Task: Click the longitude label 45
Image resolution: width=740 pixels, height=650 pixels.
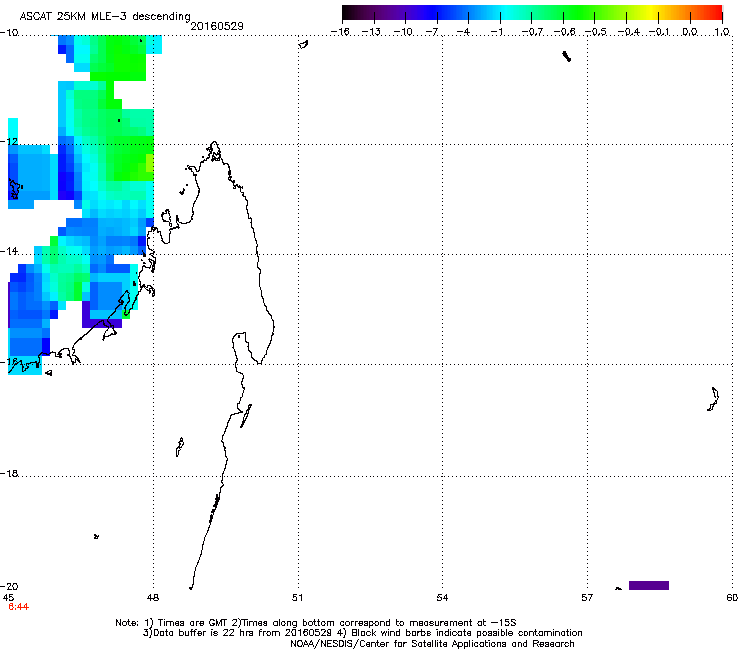Action: click(8, 598)
